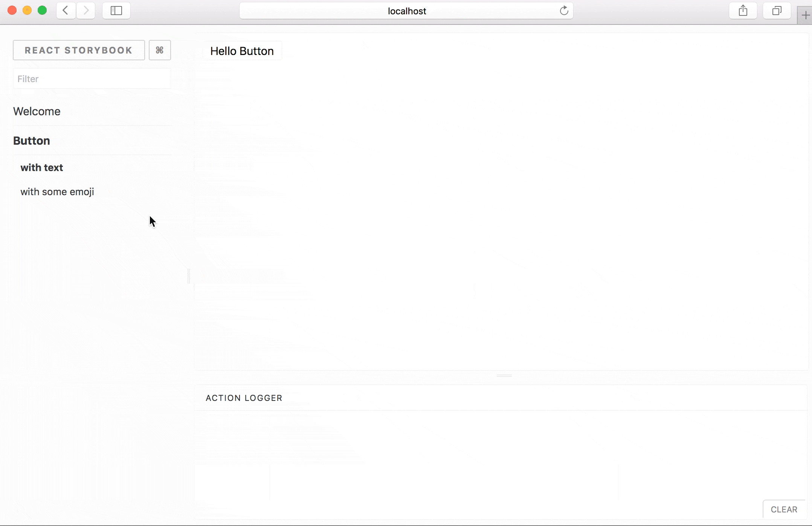Clear the action logger entries

point(784,509)
